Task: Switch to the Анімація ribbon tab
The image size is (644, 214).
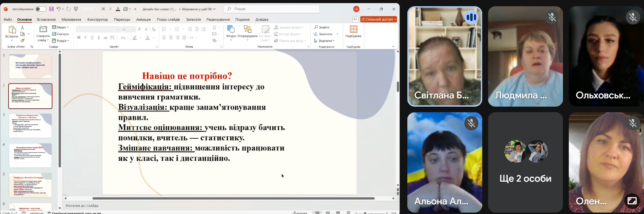Action: pyautogui.click(x=143, y=20)
